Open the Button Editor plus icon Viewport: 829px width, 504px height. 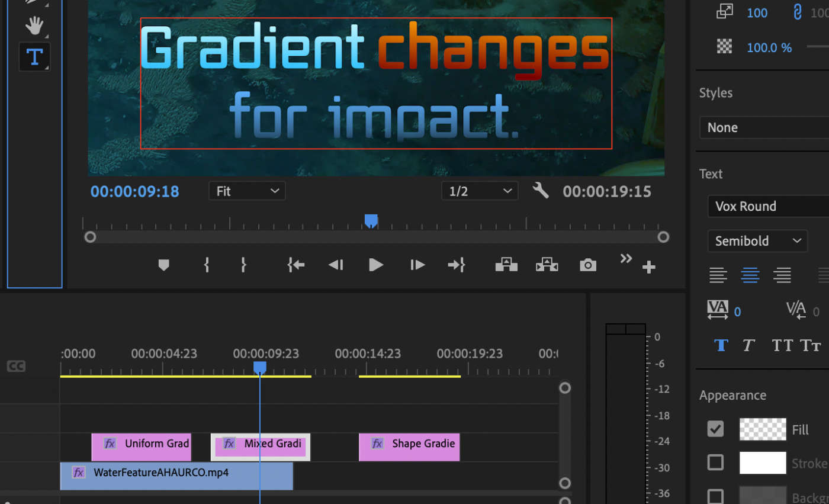[649, 268]
